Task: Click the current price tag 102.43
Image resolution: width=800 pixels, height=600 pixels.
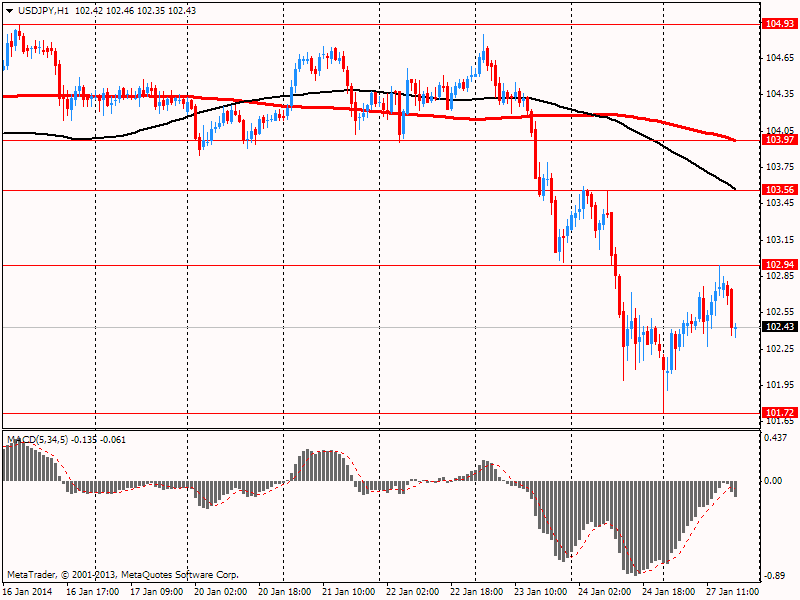Action: point(780,327)
